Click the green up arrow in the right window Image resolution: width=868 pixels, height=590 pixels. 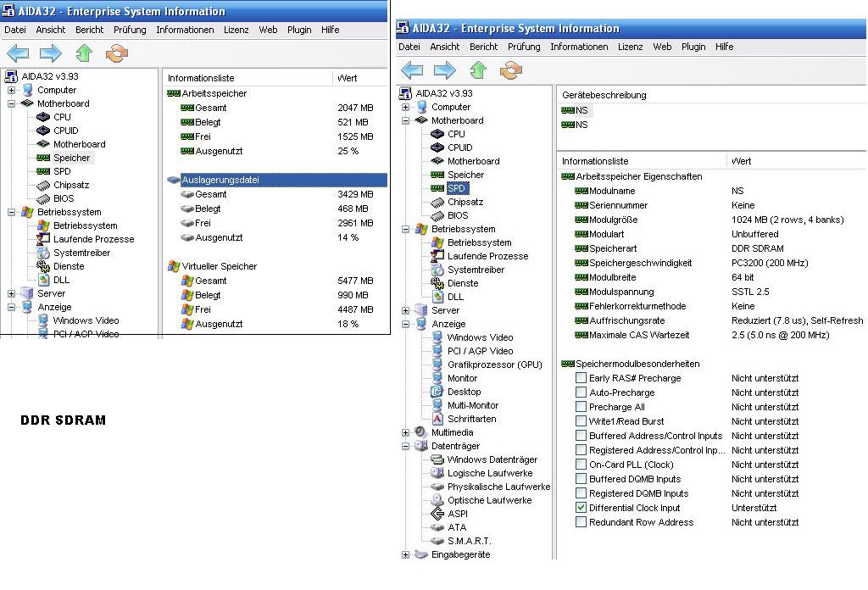[478, 70]
